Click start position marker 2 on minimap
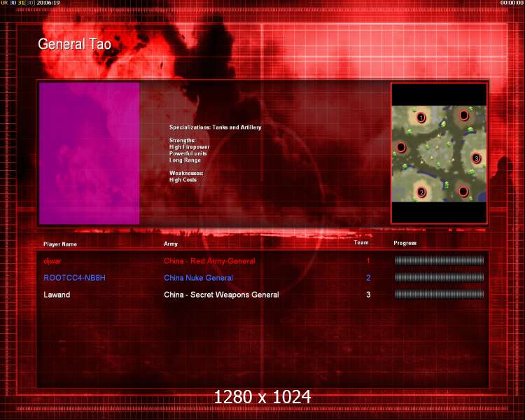Image resolution: width=525 pixels, height=420 pixels. click(421, 192)
